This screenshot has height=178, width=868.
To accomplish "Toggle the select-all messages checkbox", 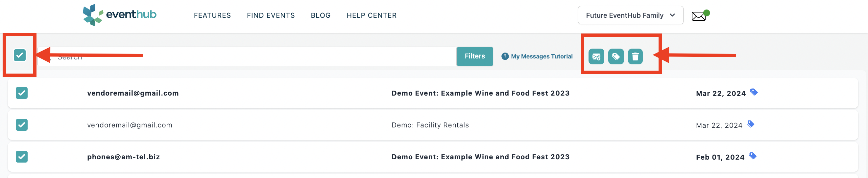I will [19, 55].
